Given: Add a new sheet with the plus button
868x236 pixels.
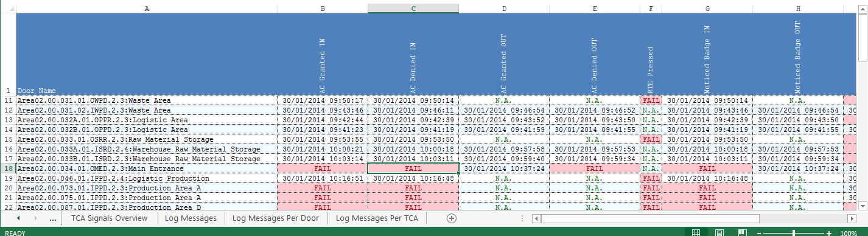Looking at the screenshot, I should click(x=451, y=218).
